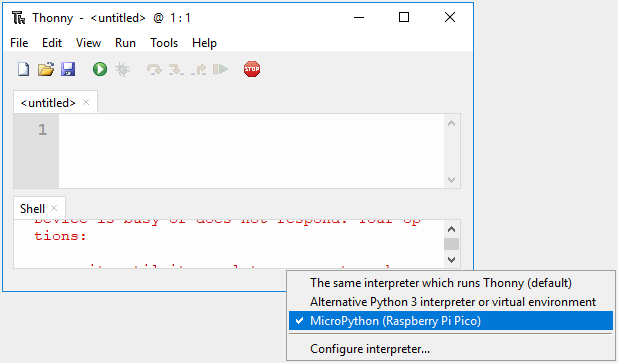Open Configure interpreter... from the popup menu

pyautogui.click(x=450, y=349)
